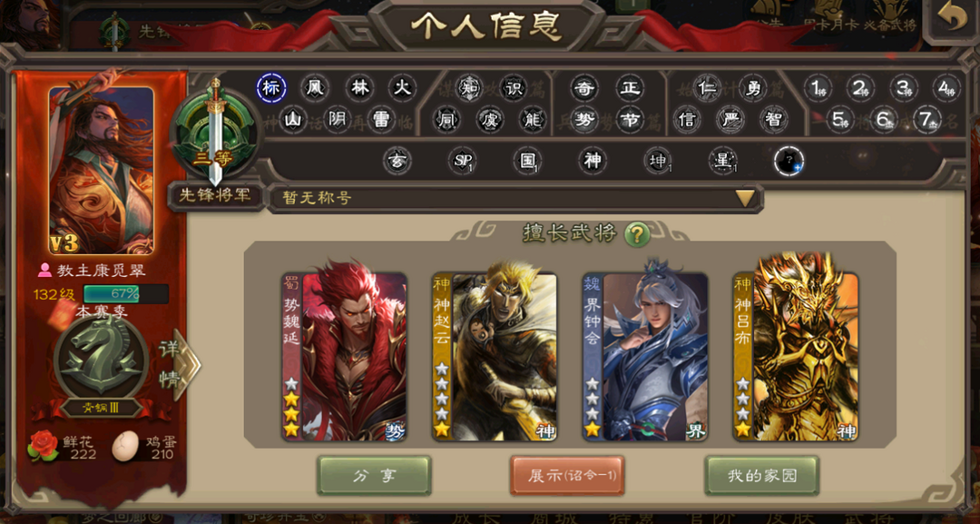Select the 风 pack icon

315,88
